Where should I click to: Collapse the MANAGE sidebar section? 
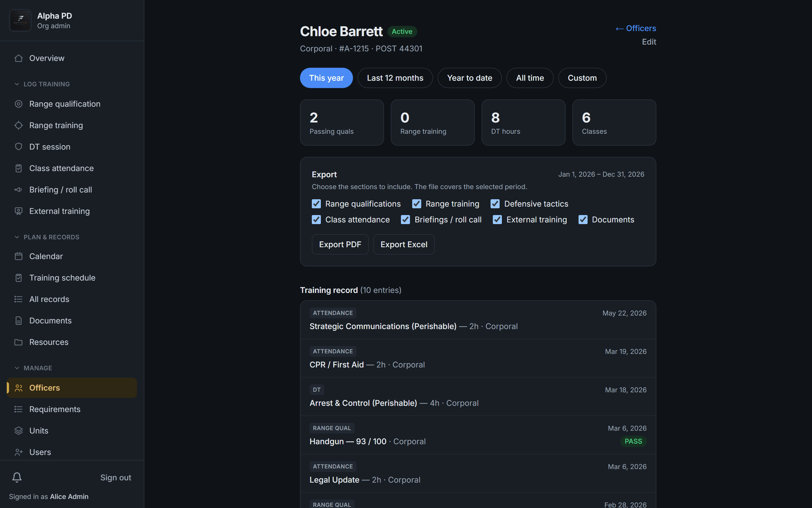(x=33, y=368)
